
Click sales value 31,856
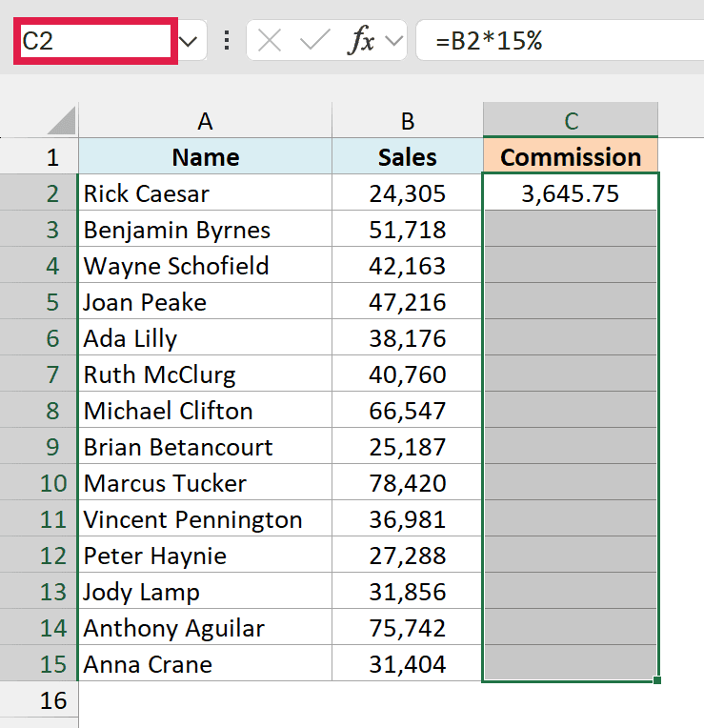tap(408, 592)
